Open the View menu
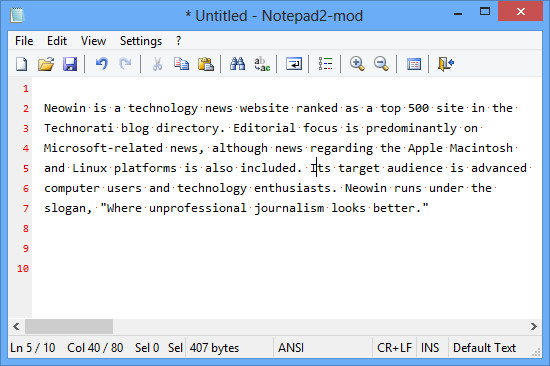This screenshot has width=550, height=366. (x=93, y=41)
